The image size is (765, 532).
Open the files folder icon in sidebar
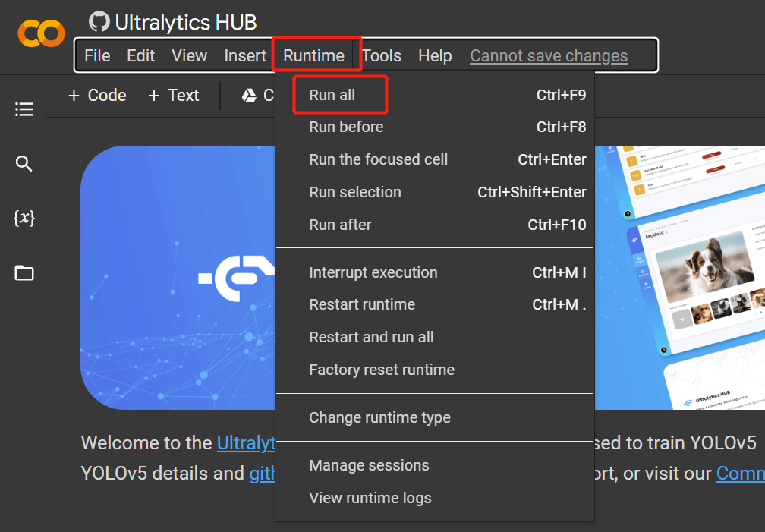24,273
